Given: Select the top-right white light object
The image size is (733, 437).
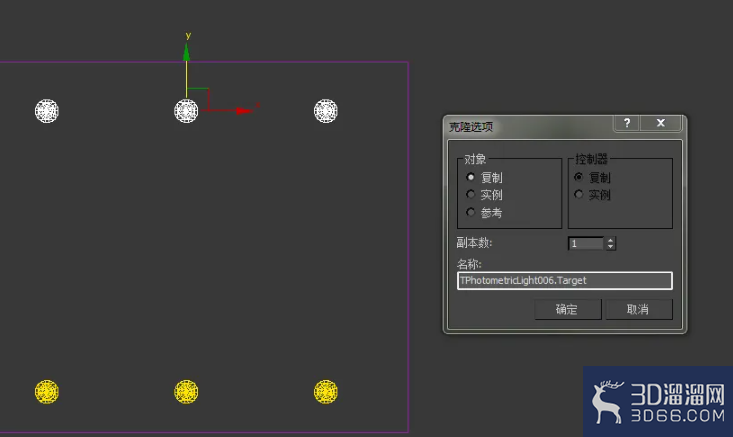Looking at the screenshot, I should click(326, 111).
